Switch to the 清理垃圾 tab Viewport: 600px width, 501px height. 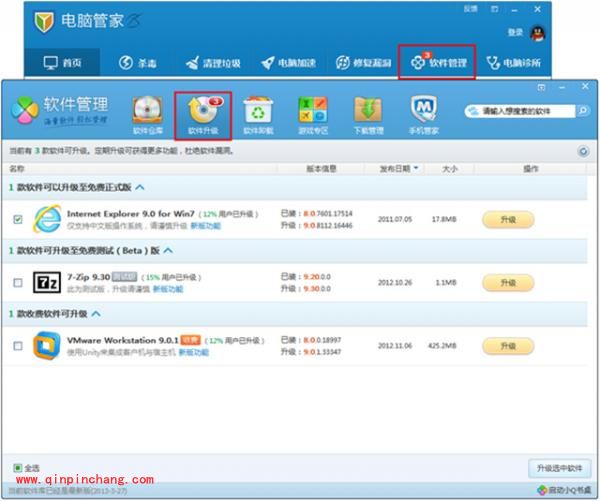pyautogui.click(x=213, y=62)
